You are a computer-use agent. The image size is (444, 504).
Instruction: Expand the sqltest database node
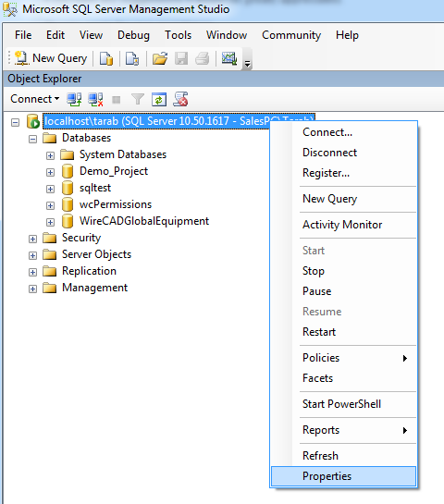tap(50, 189)
